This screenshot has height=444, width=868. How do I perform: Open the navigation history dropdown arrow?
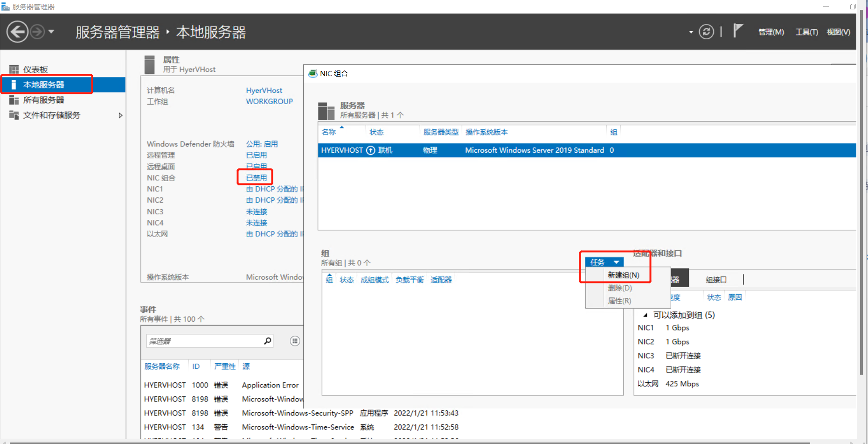tap(52, 32)
